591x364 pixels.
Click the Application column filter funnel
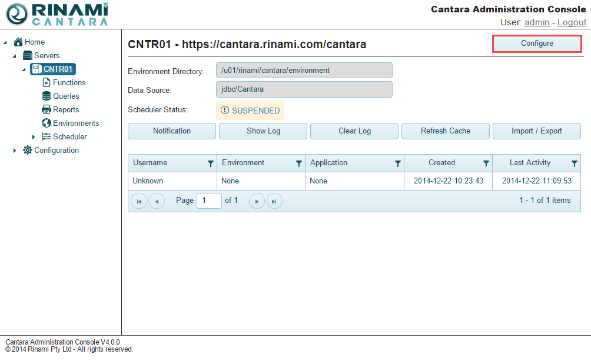[x=398, y=163]
